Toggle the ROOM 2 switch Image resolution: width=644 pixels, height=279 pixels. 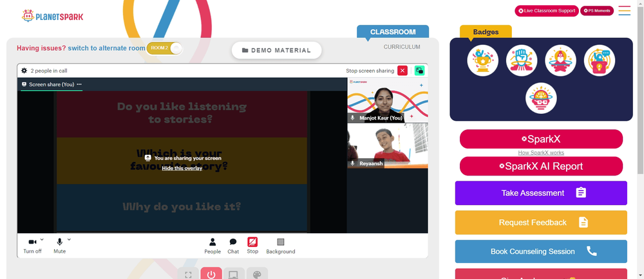tap(164, 48)
